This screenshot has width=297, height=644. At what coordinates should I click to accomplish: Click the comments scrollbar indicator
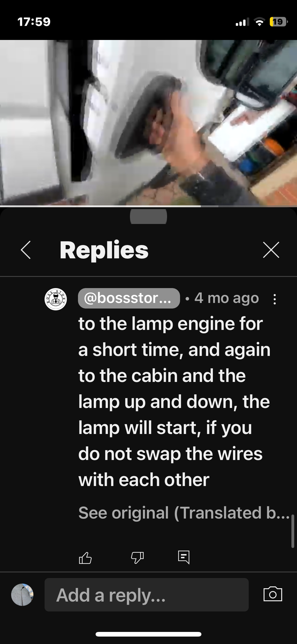[x=292, y=531]
